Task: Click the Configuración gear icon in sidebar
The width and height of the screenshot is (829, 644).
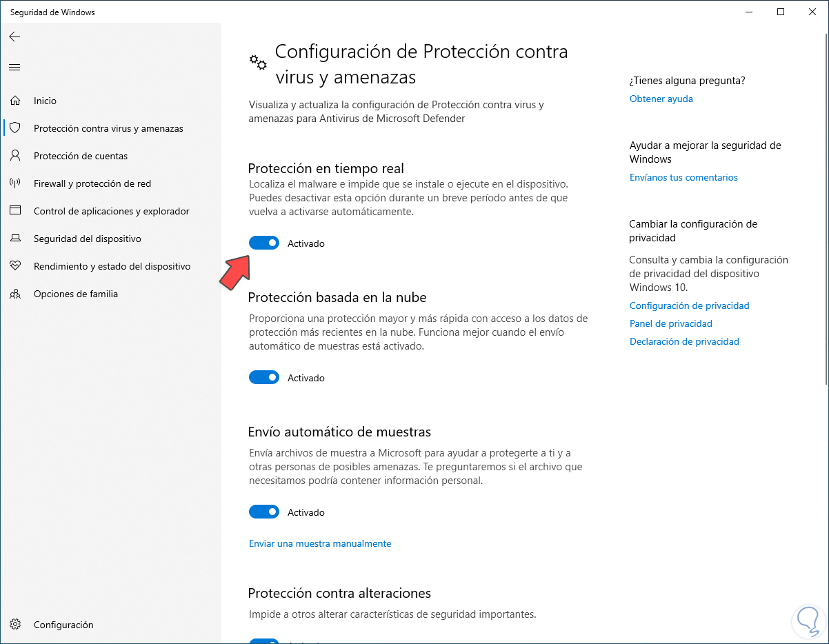Action: (x=15, y=625)
